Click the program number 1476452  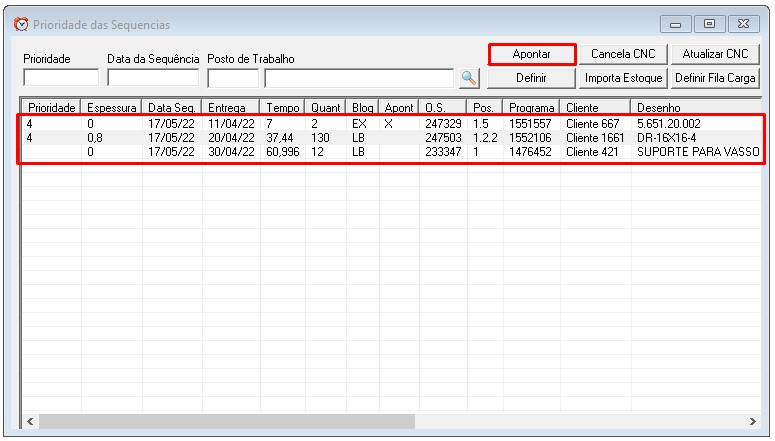tap(530, 152)
